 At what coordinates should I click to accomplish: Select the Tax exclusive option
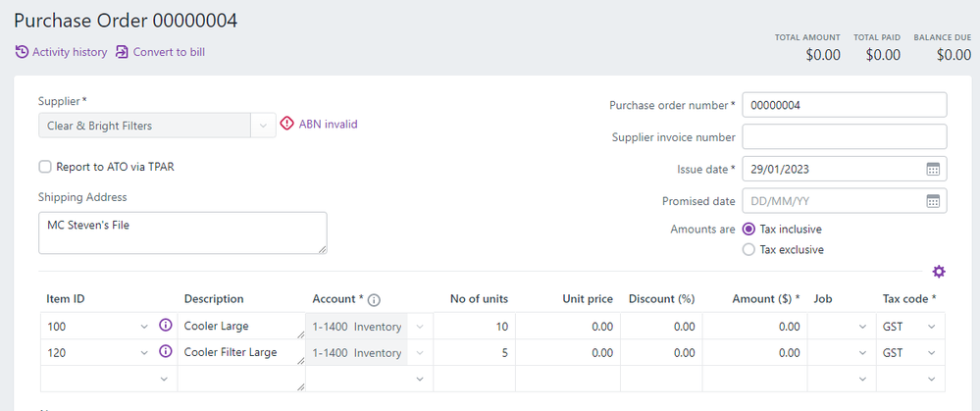pos(749,249)
